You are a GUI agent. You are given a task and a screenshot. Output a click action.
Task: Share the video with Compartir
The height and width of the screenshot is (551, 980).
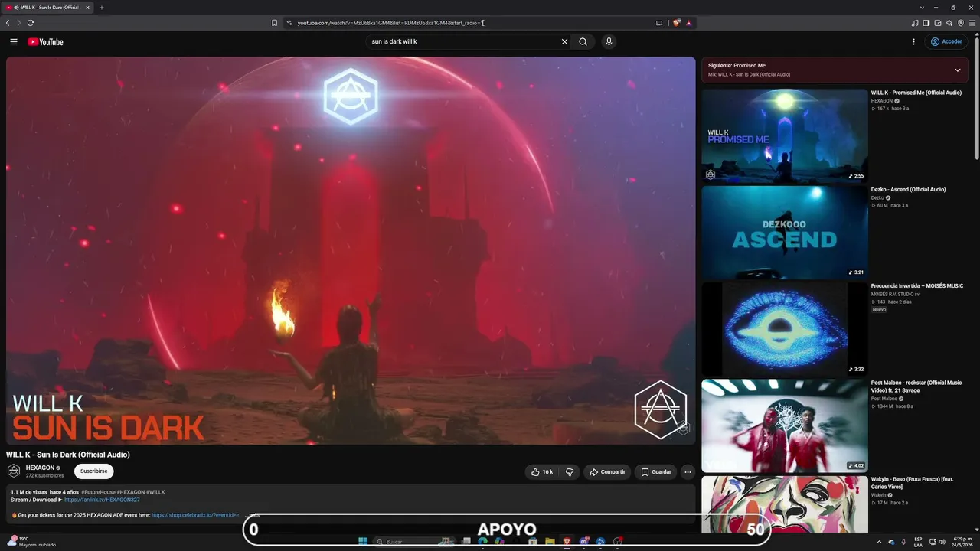pos(607,472)
